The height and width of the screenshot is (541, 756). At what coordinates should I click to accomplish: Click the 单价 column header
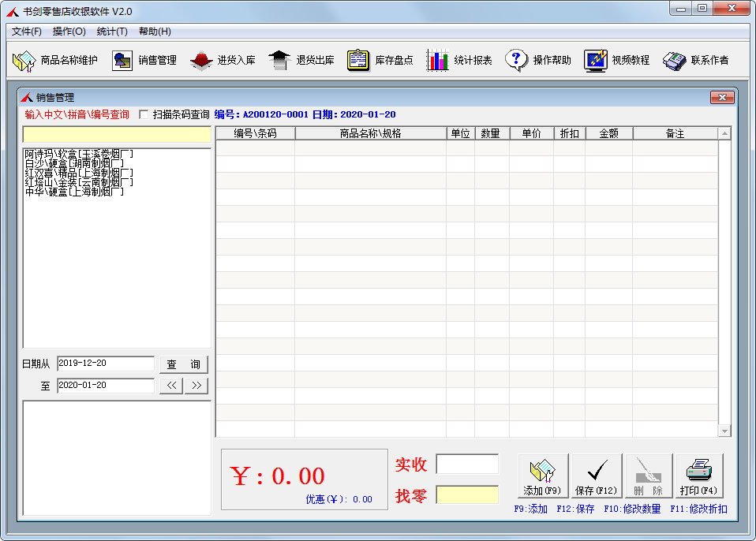[531, 133]
